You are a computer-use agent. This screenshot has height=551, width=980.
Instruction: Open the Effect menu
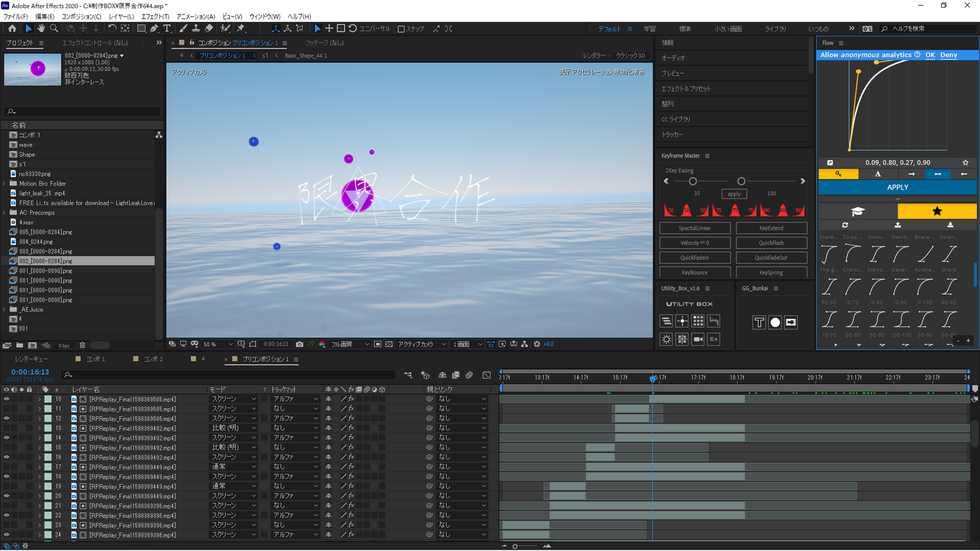point(155,17)
